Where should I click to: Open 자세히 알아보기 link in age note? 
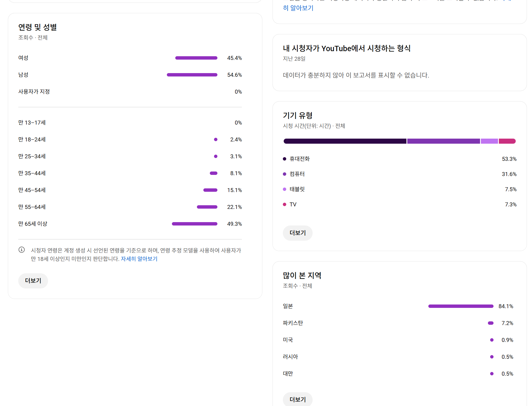139,259
